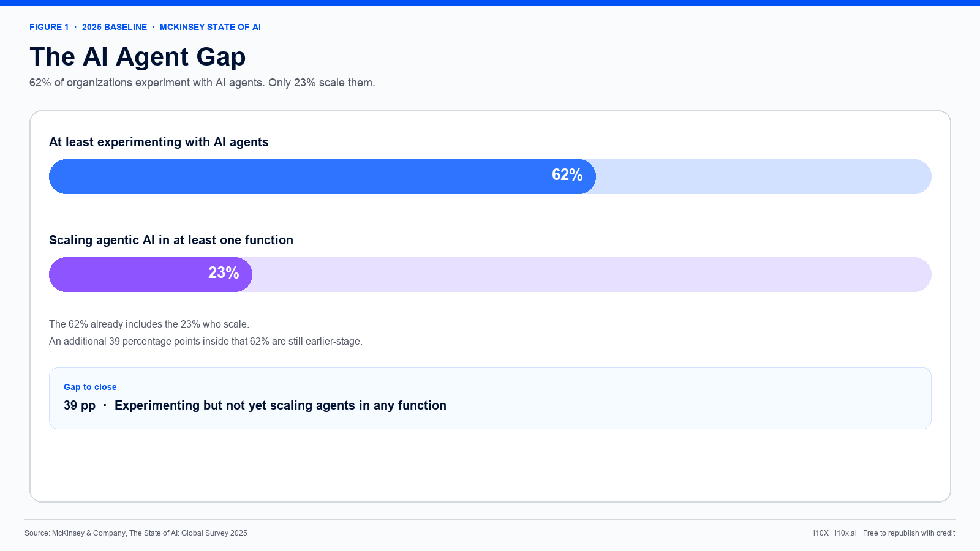Click the McKinsey source citation in footer
The height and width of the screenshot is (551, 980).
[x=136, y=533]
